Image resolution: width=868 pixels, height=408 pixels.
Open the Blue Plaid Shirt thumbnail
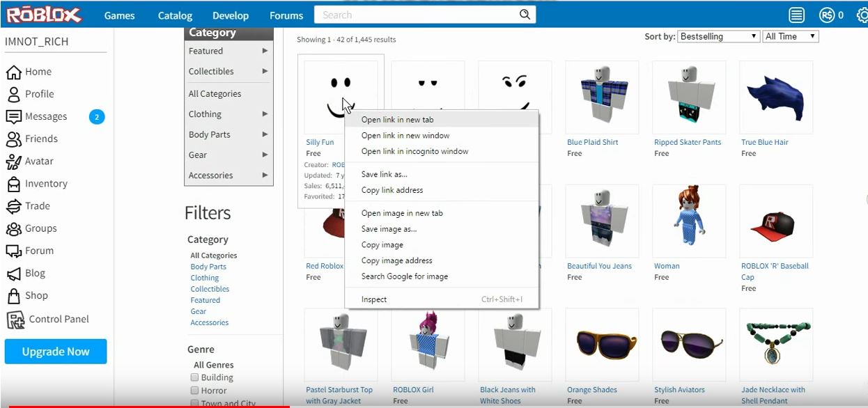[601, 97]
